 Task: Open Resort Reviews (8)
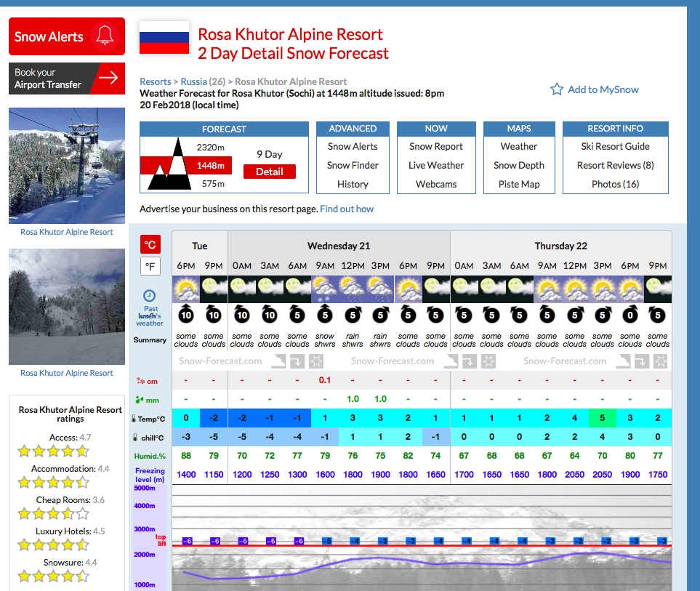(615, 165)
